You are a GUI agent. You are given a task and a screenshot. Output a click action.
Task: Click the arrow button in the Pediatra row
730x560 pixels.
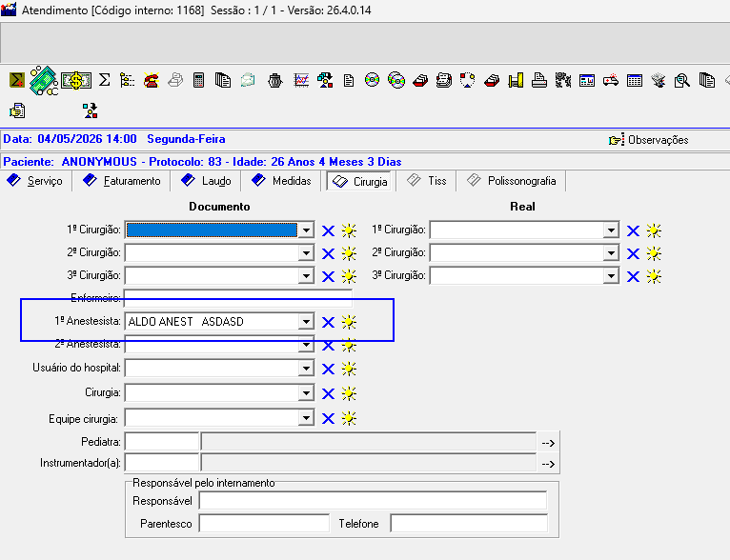(x=548, y=443)
